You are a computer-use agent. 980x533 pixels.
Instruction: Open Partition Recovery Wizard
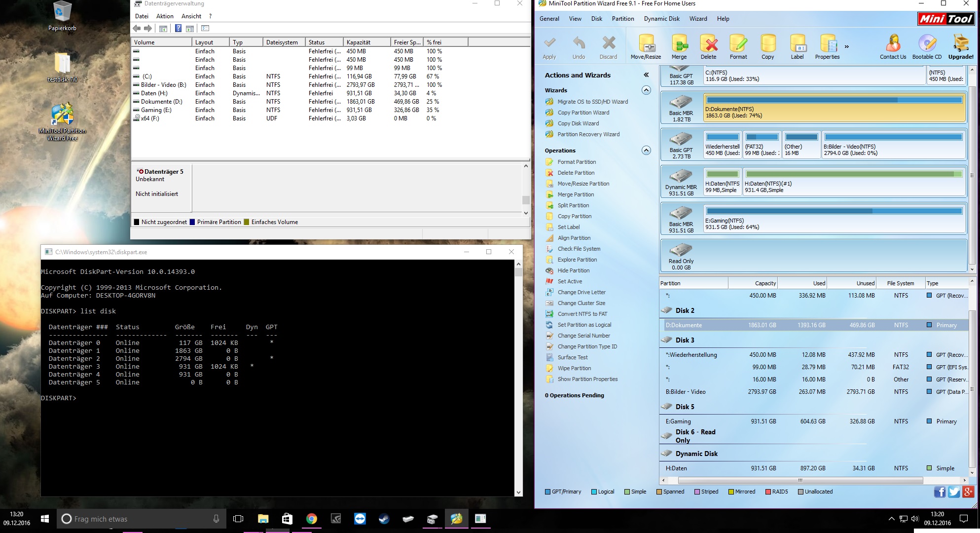(x=588, y=134)
